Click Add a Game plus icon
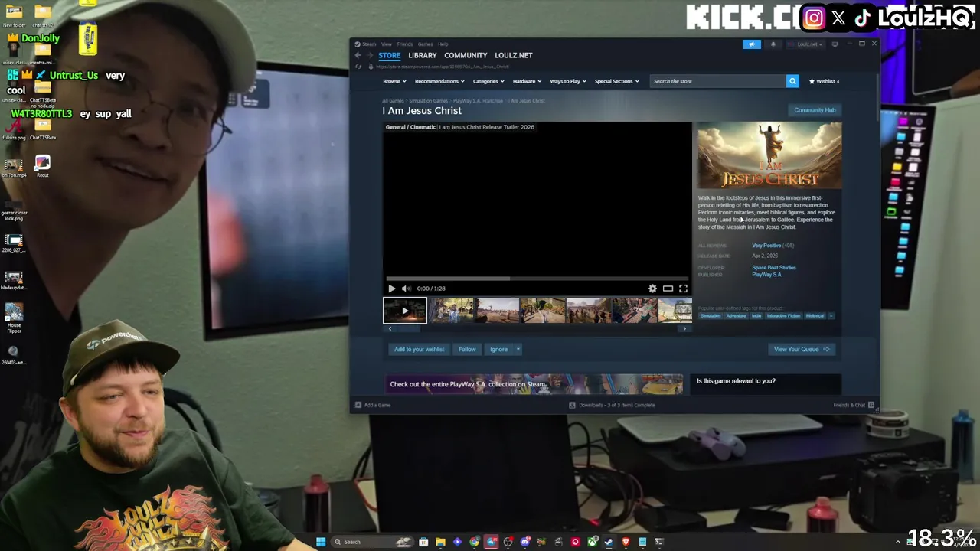 coord(358,405)
